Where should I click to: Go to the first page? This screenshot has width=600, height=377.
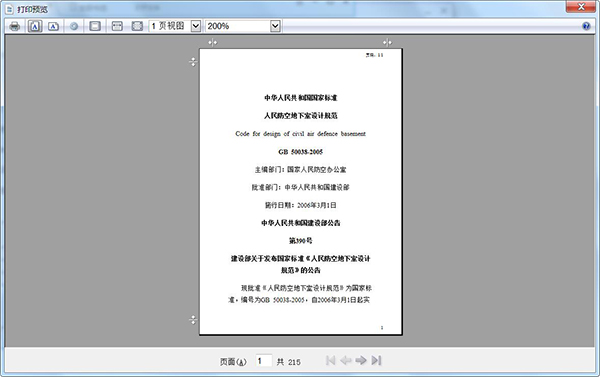[x=330, y=361]
